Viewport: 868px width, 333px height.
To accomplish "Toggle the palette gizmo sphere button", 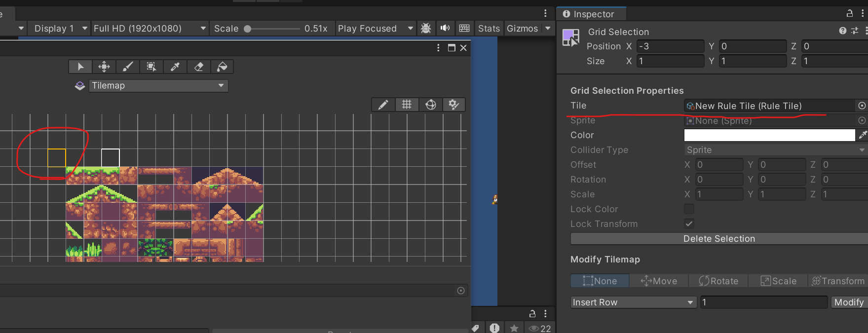I will point(430,105).
